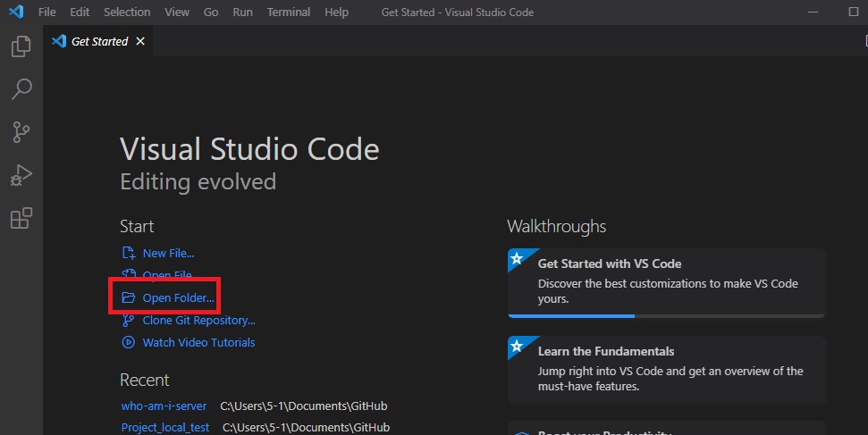
Task: Open the Go menu
Action: 211,12
